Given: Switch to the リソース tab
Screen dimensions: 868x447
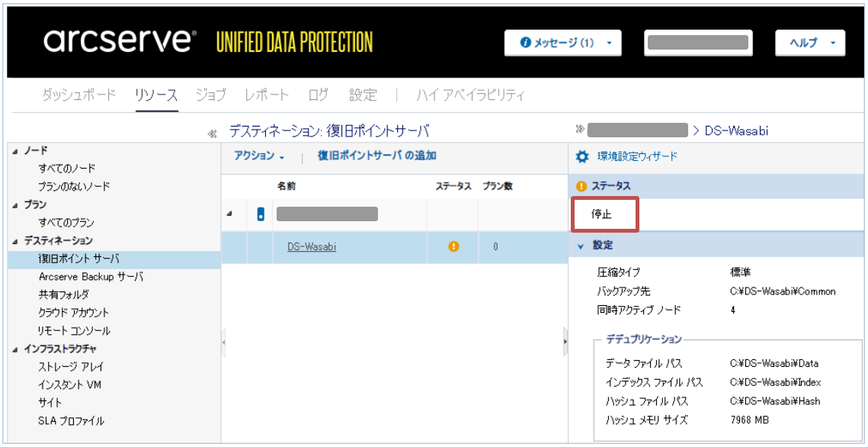Looking at the screenshot, I should (157, 95).
